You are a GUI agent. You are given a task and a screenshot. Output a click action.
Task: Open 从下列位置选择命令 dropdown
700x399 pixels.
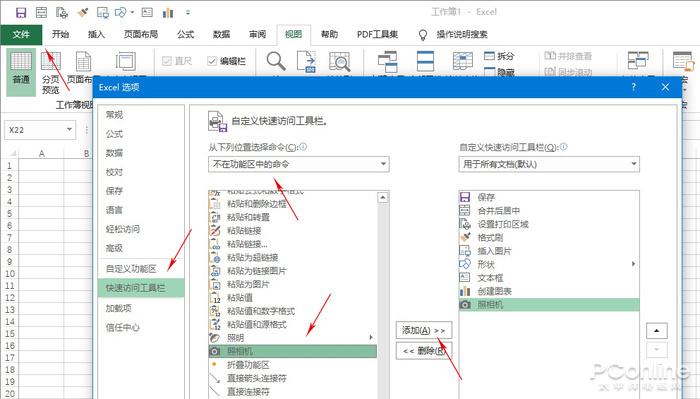299,164
